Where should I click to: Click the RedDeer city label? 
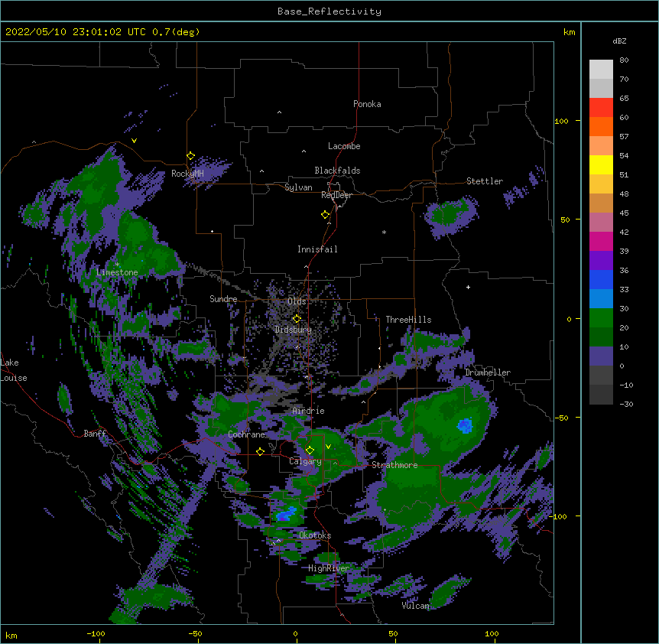(x=336, y=195)
